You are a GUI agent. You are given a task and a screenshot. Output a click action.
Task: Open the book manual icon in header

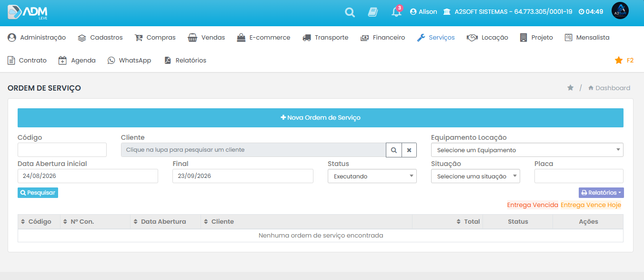[373, 12]
